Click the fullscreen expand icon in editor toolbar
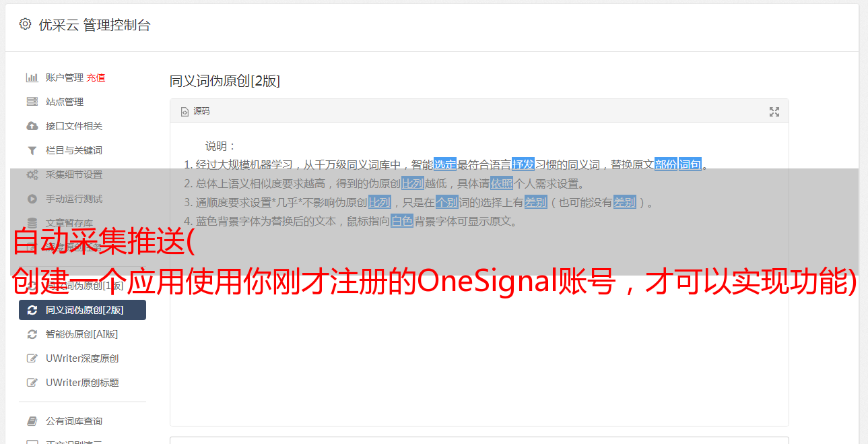 pos(774,112)
